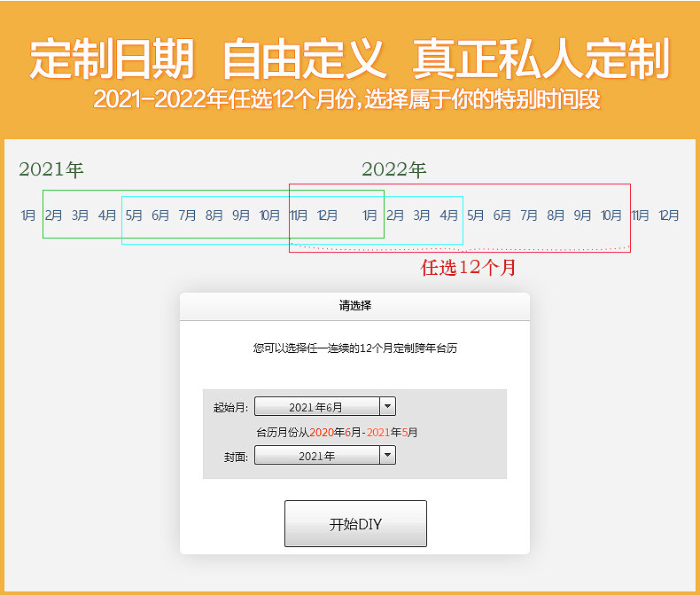The width and height of the screenshot is (700, 595).
Task: Select 9月 in the 2022年 row
Action: (x=582, y=215)
